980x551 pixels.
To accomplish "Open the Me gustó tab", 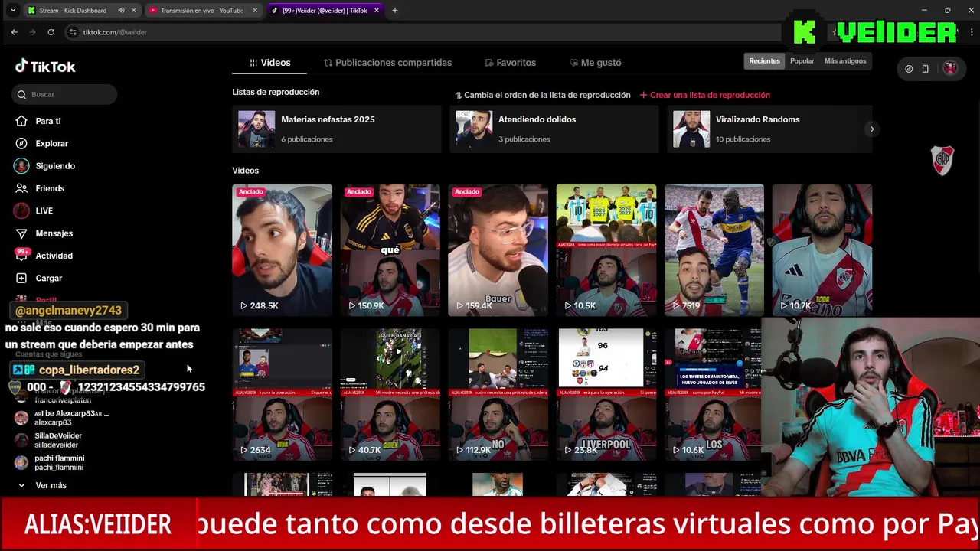I will click(595, 63).
